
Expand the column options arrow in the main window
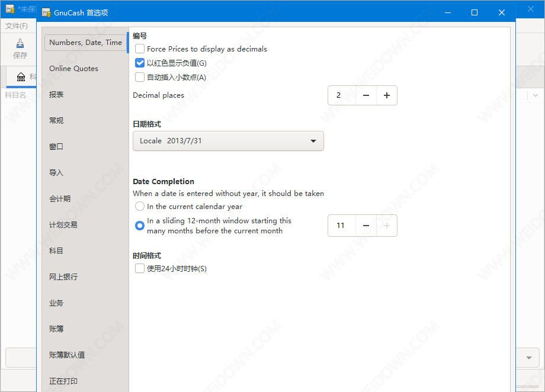click(x=536, y=95)
